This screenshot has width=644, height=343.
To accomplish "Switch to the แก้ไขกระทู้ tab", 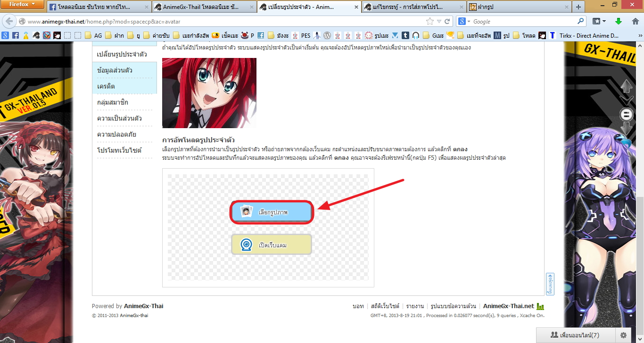I will coord(415,7).
